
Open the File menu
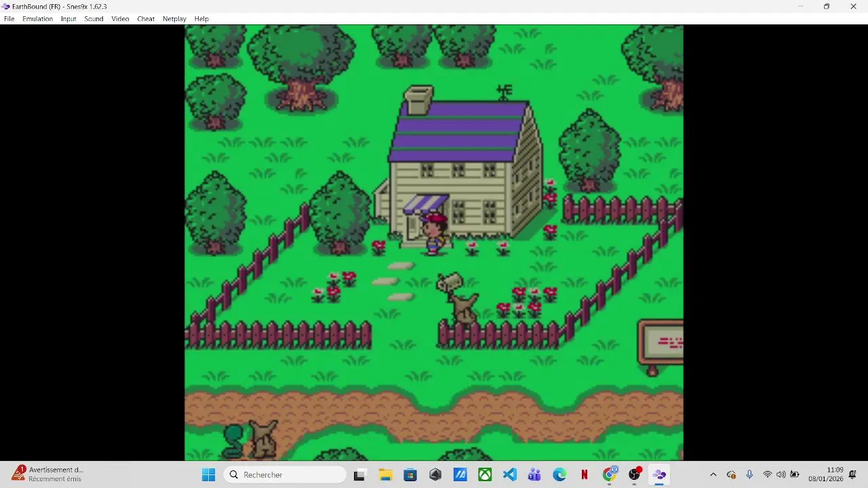(x=9, y=19)
